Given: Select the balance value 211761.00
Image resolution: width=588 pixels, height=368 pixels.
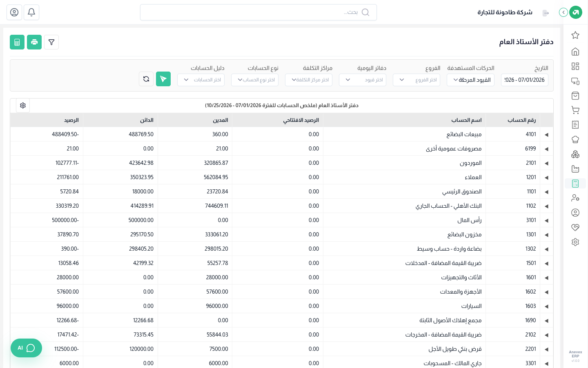Looking at the screenshot, I should point(68,177).
